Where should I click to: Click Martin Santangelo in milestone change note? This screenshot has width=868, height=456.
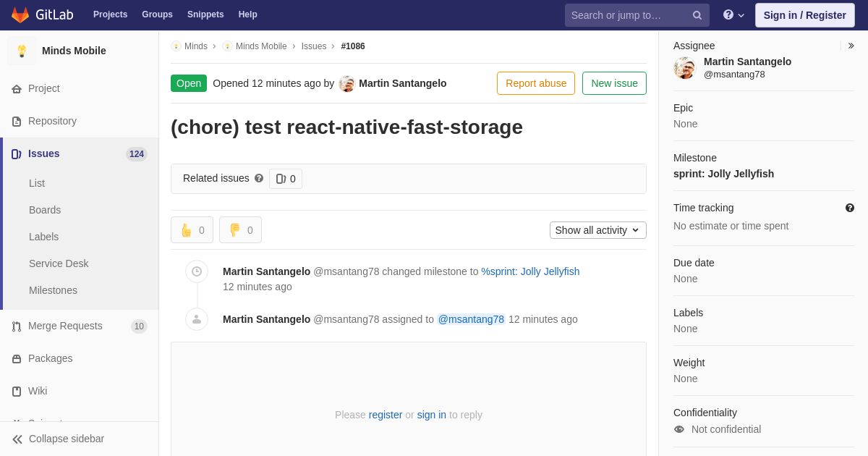267,271
